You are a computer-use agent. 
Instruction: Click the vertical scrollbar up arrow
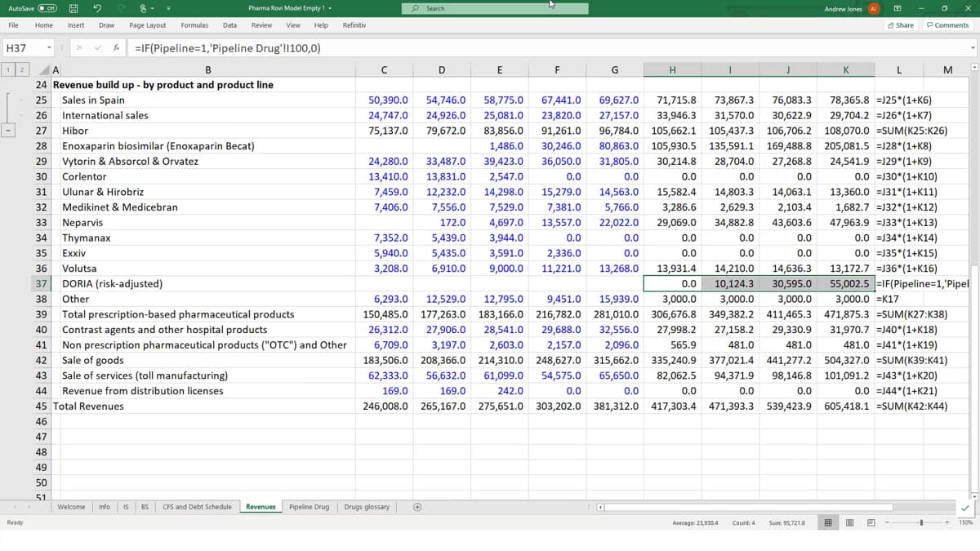[x=973, y=69]
